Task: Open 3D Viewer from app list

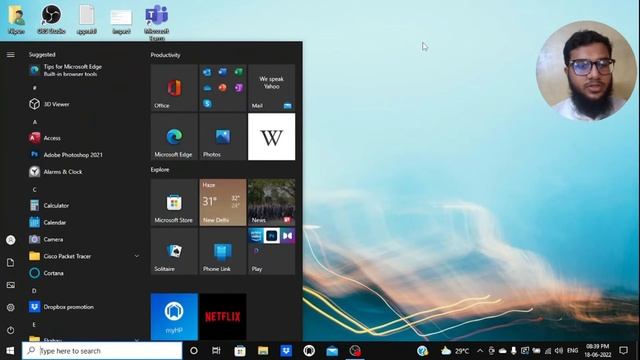Action: (84, 104)
